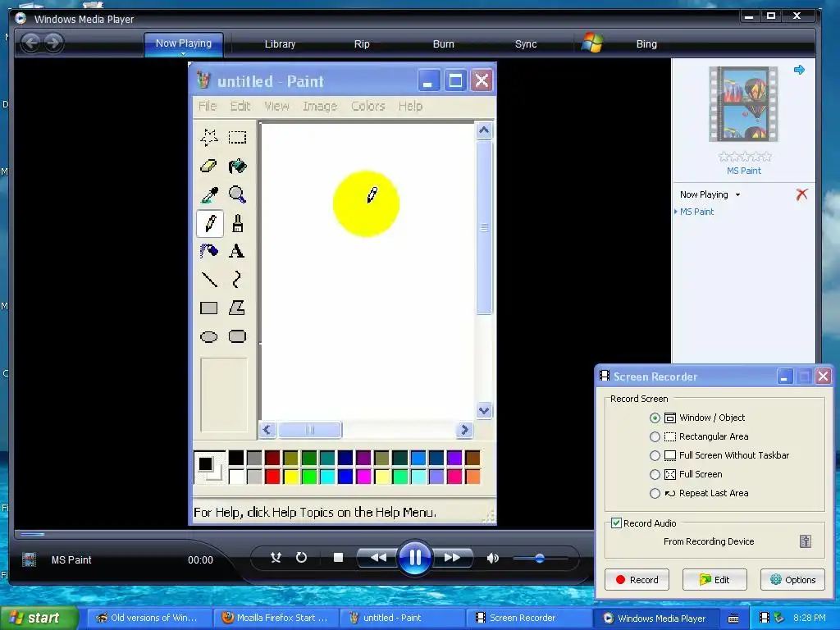Clear the list pane with the red X
The width and height of the screenshot is (840, 630).
pyautogui.click(x=801, y=194)
